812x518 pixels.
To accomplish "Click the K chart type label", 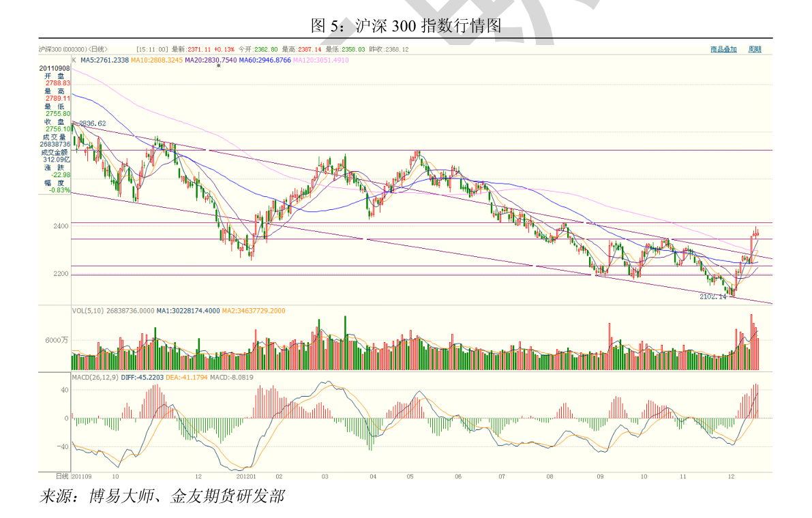I will tap(74, 60).
